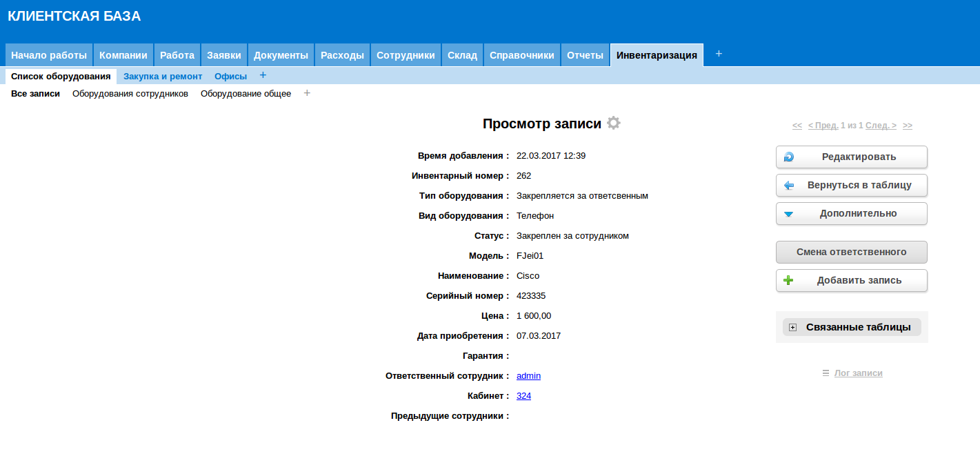This screenshot has width=980, height=454.
Task: Click the plus icon after Отчеты tabs
Action: coord(719,54)
